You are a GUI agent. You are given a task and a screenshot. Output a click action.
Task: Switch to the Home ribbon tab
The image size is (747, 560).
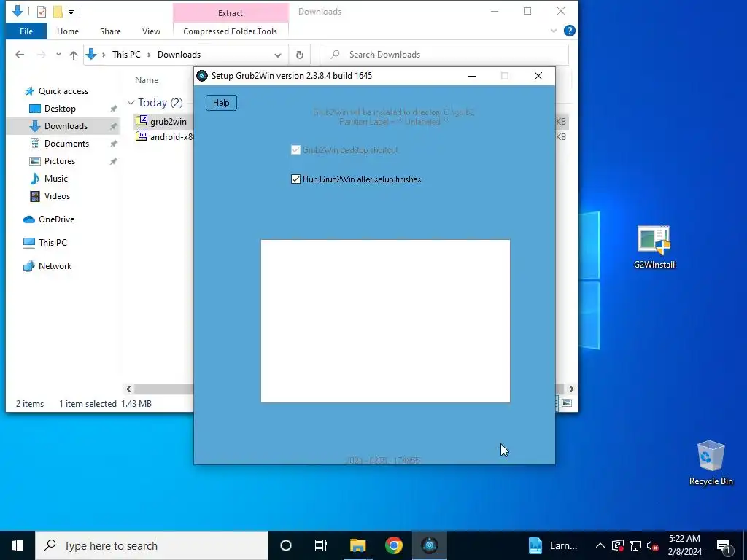[x=68, y=31]
